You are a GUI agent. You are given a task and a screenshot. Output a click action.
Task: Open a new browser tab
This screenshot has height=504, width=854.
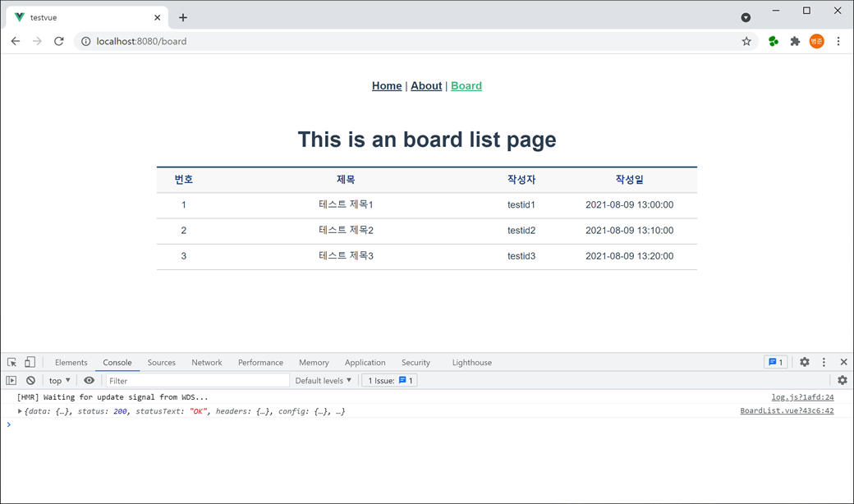coord(183,17)
